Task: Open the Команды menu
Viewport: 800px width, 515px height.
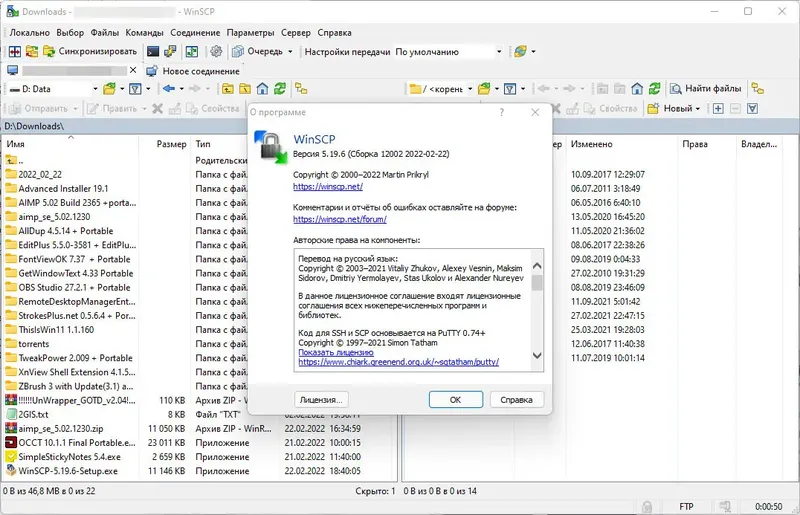Action: [144, 33]
